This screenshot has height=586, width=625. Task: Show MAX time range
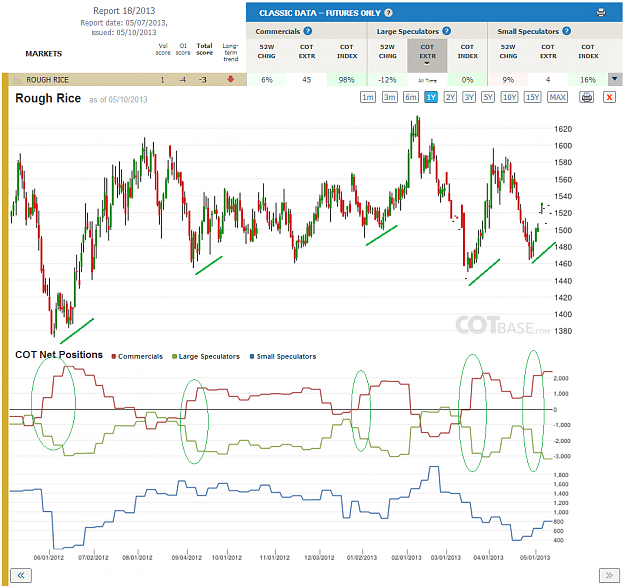pos(557,97)
